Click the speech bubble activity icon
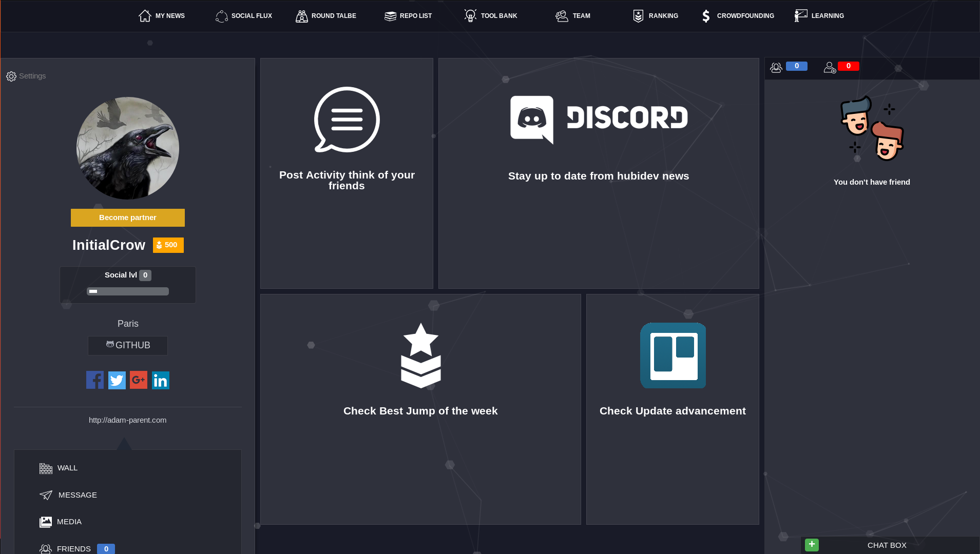980x554 pixels. [x=347, y=120]
